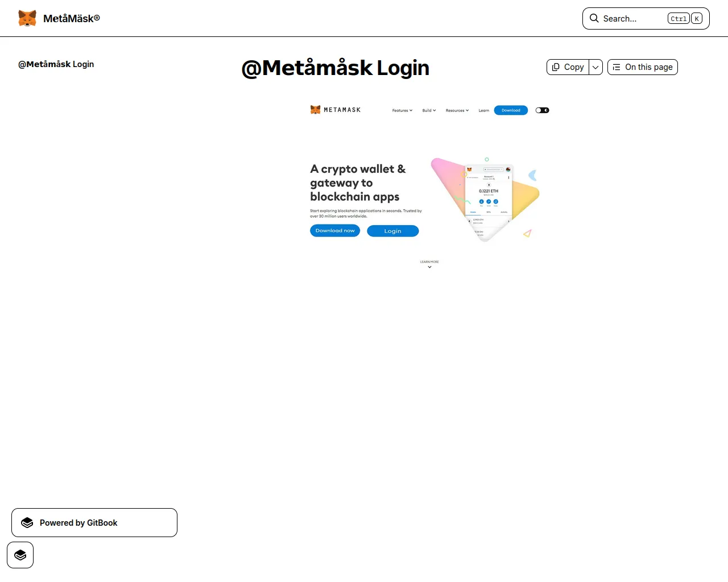The image size is (728, 582).
Task: Click the small GitBook icon button at bottom left
Action: point(20,555)
